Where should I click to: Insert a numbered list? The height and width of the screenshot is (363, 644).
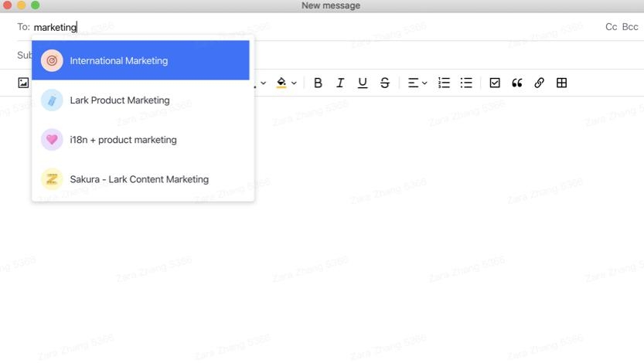tap(444, 83)
